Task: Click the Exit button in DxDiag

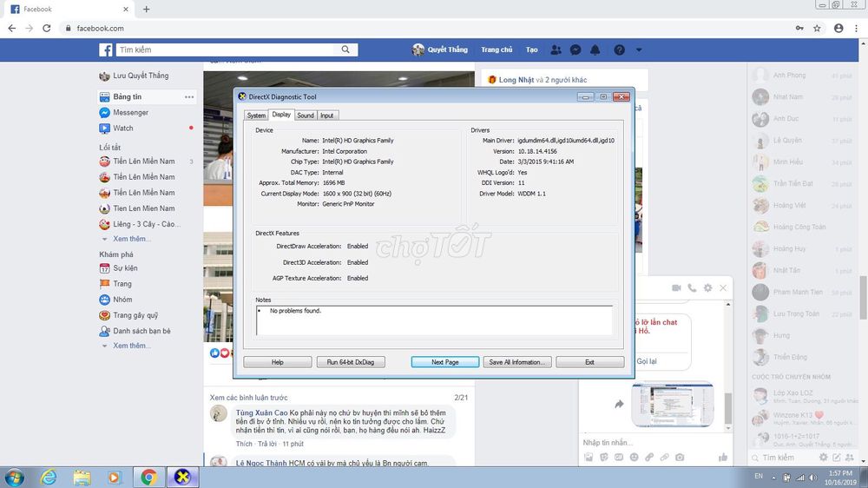Action: (589, 362)
